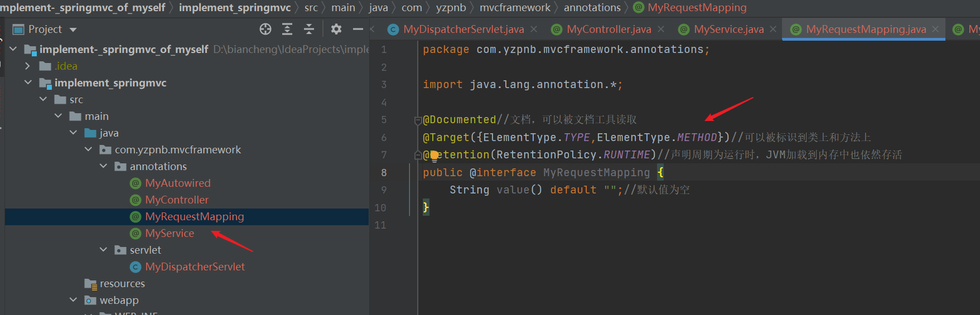Click the annotations breadcrumb
The width and height of the screenshot is (980, 315).
pos(592,7)
